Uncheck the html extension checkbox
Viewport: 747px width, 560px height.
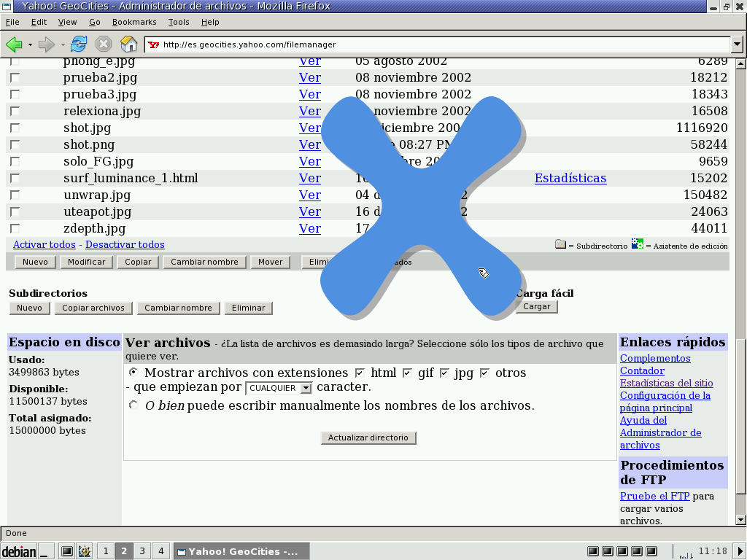360,373
